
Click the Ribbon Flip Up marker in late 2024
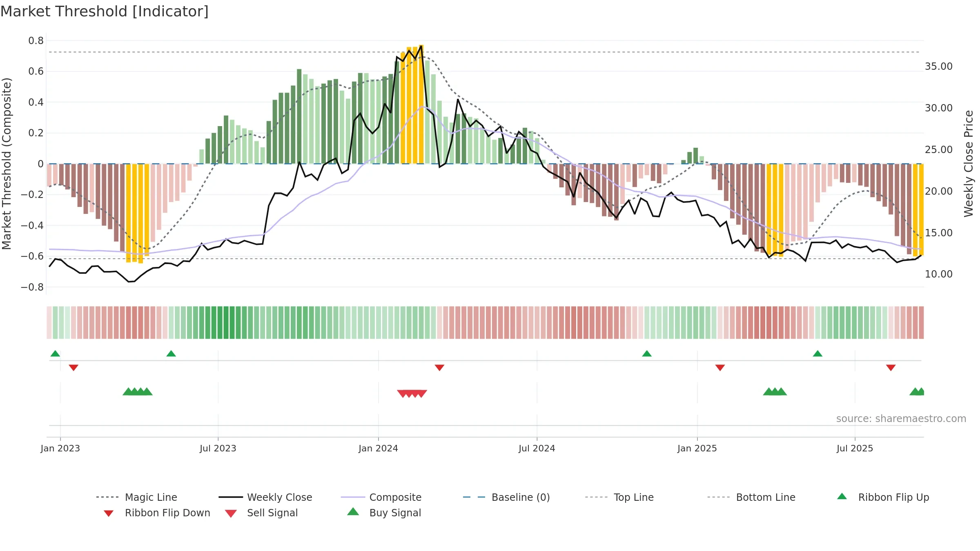[647, 353]
